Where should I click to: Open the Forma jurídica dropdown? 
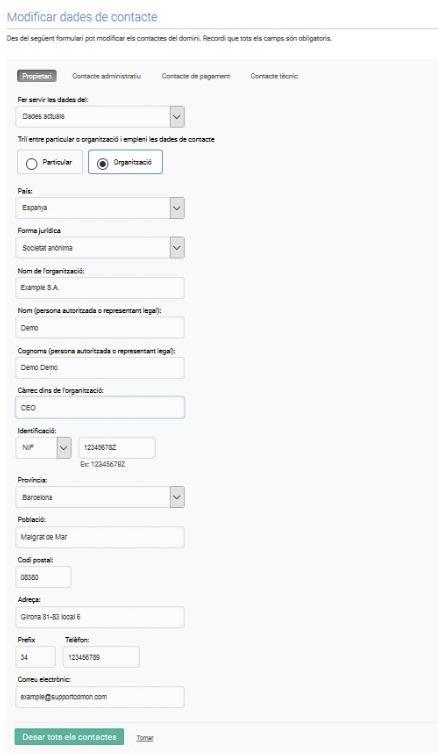coord(100,248)
